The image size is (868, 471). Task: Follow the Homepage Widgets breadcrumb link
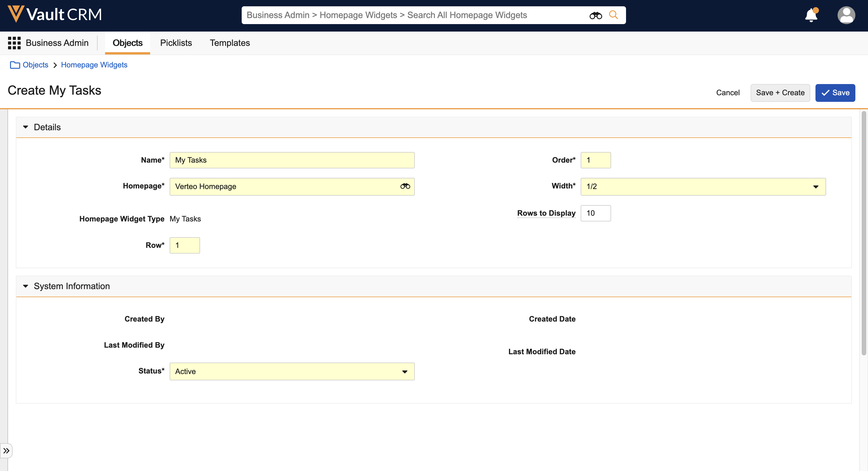click(94, 65)
